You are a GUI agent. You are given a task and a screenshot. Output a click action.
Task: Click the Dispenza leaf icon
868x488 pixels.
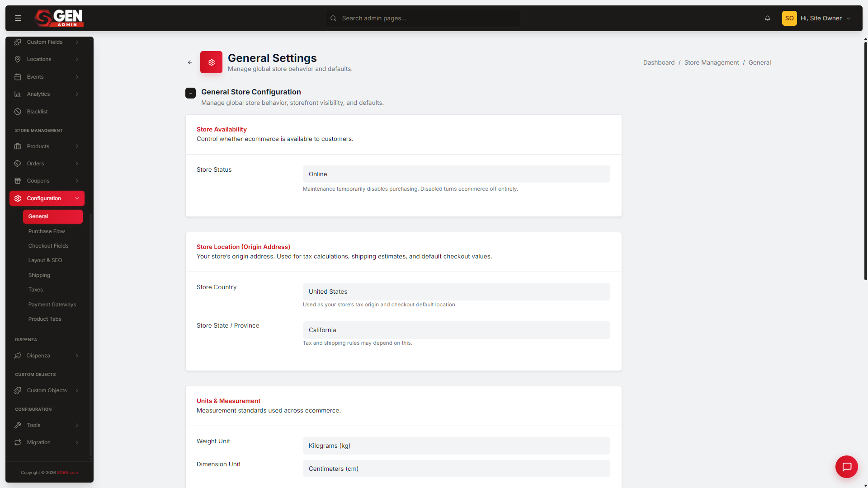tap(18, 356)
